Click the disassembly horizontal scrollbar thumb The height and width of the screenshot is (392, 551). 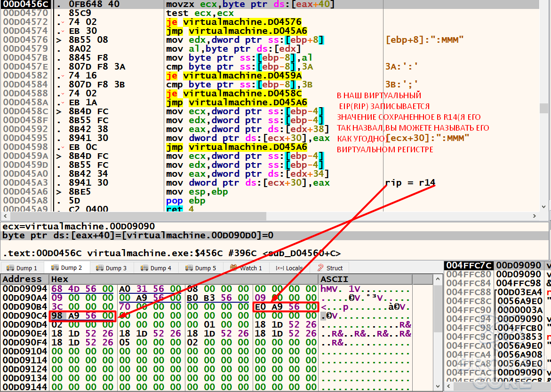138,216
